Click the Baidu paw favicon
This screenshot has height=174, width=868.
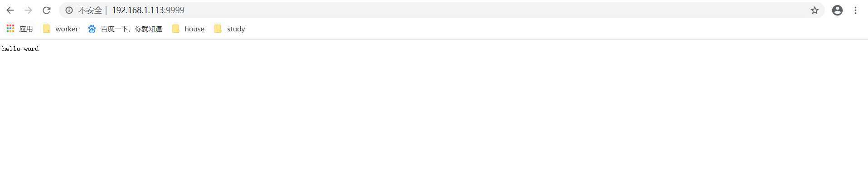point(92,29)
